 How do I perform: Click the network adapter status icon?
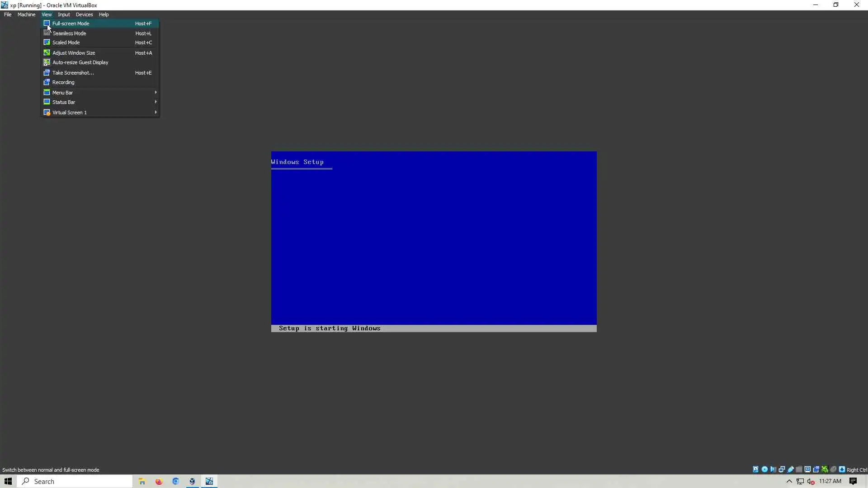point(782,469)
